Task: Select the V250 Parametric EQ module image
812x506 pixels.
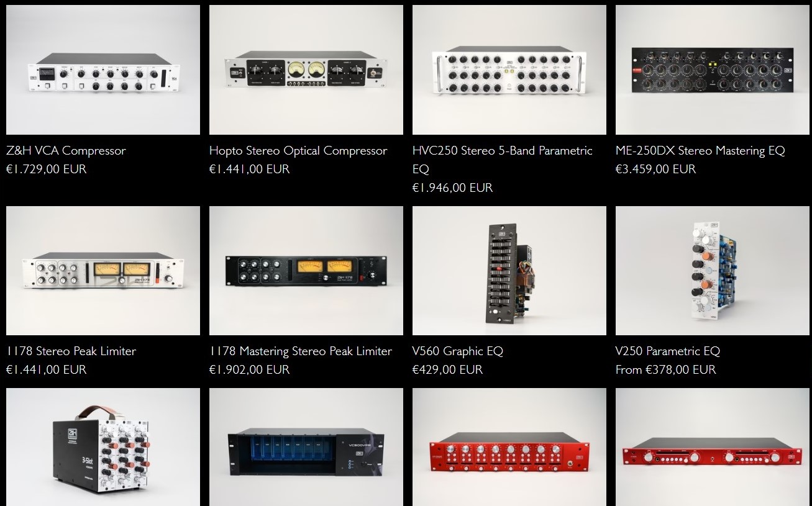Action: pyautogui.click(x=713, y=271)
